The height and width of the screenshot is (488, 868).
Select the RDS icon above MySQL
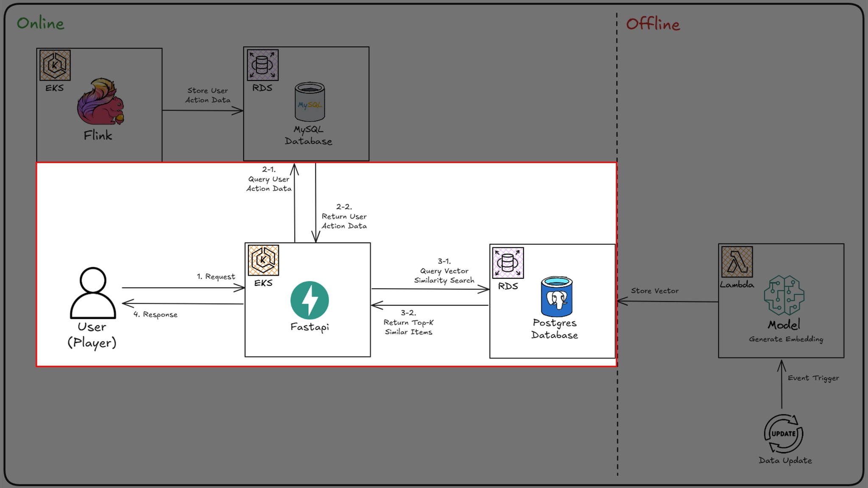tap(263, 65)
